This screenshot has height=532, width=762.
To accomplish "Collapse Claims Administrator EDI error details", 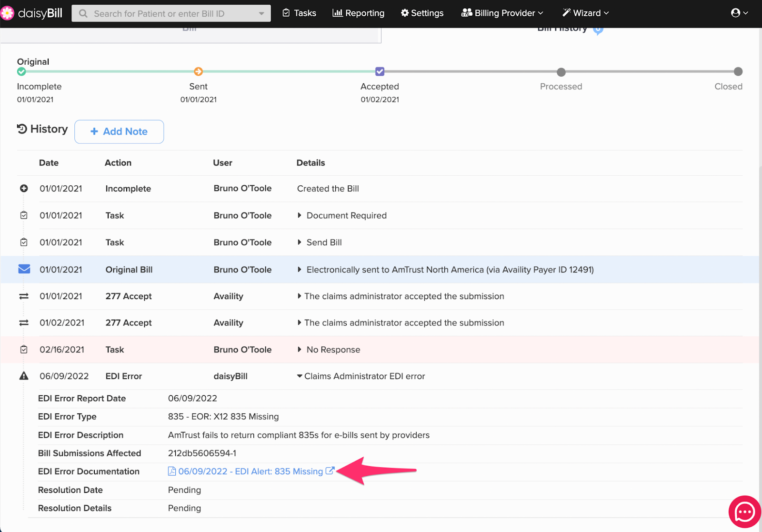I will 300,376.
